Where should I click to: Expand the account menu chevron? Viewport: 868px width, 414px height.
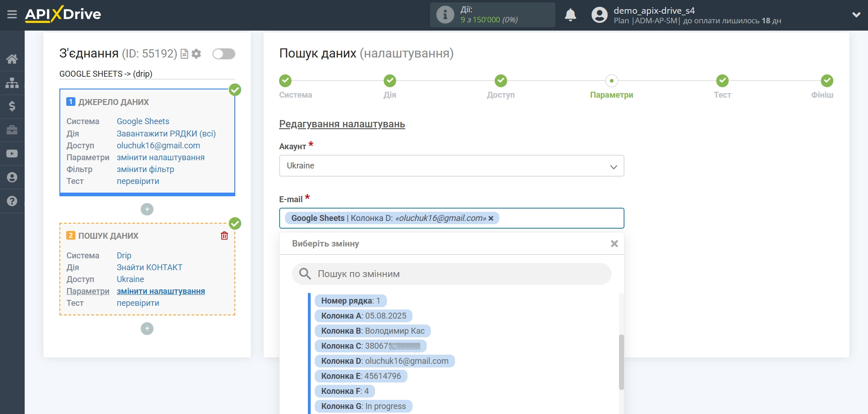pos(856,15)
